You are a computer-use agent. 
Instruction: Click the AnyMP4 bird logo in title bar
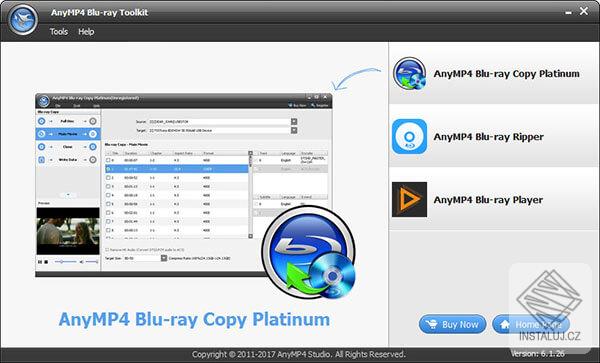[23, 20]
